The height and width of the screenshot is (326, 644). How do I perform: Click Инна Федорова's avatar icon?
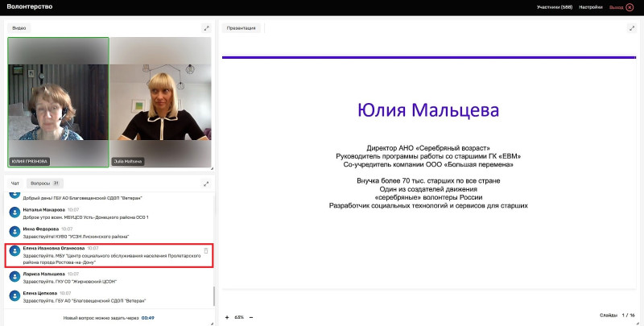pyautogui.click(x=14, y=232)
